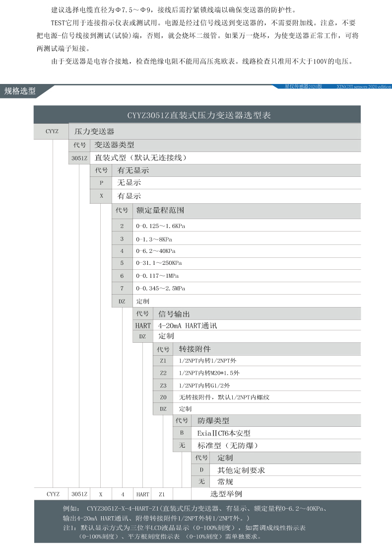
Task: Click the 无显示 option text
Action: point(129,182)
